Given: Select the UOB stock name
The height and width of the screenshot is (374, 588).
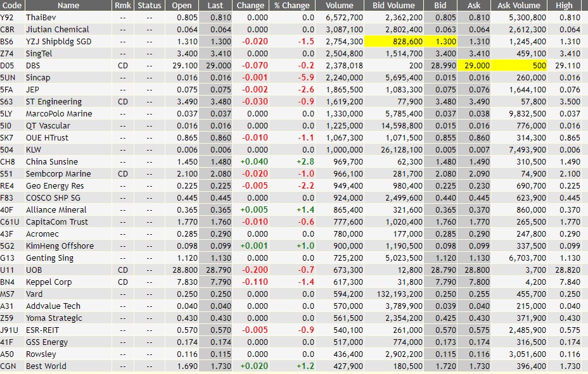Looking at the screenshot, I should 34,270.
